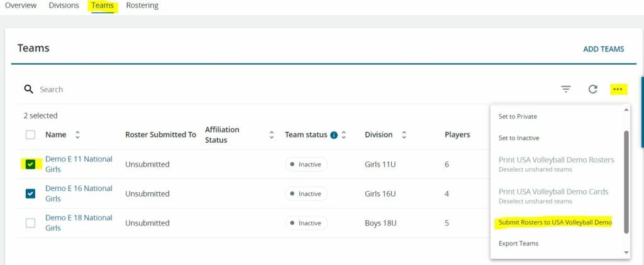Click the search magnifier icon
This screenshot has height=265, width=644.
pos(28,89)
